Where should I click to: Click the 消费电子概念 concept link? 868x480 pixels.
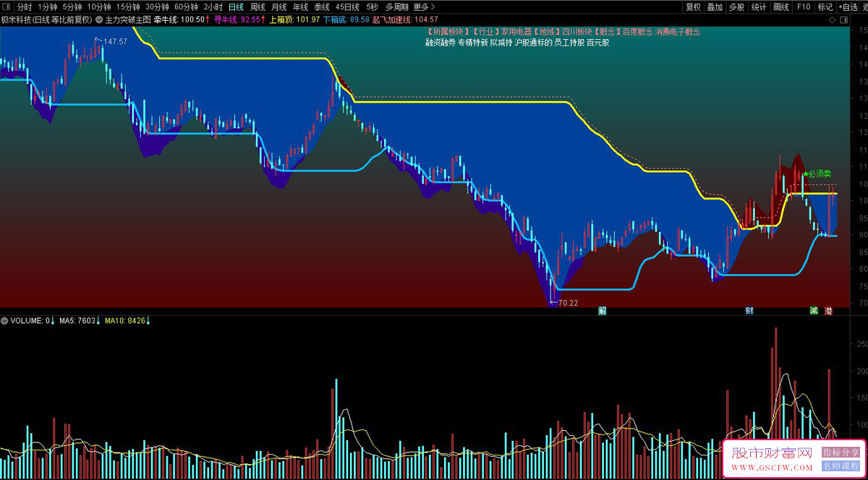pyautogui.click(x=678, y=32)
